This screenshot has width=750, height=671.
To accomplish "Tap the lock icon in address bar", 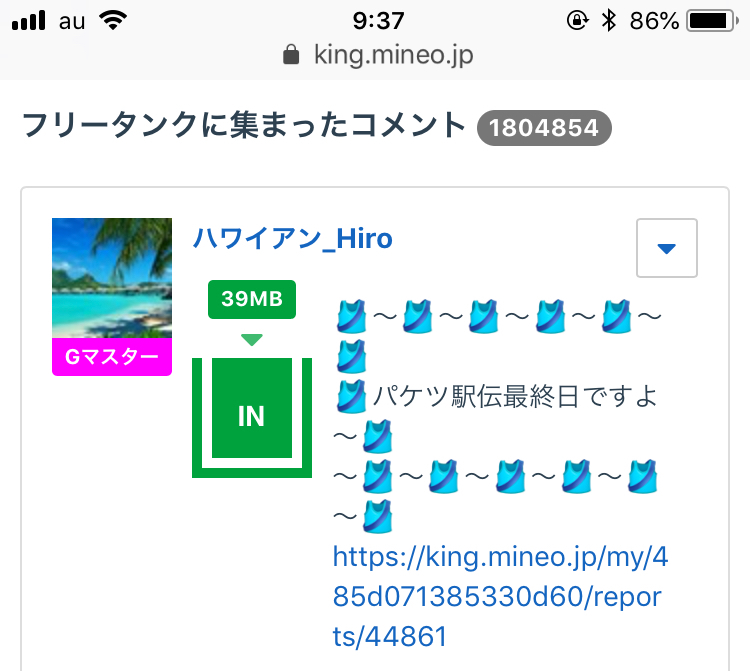I will point(291,55).
